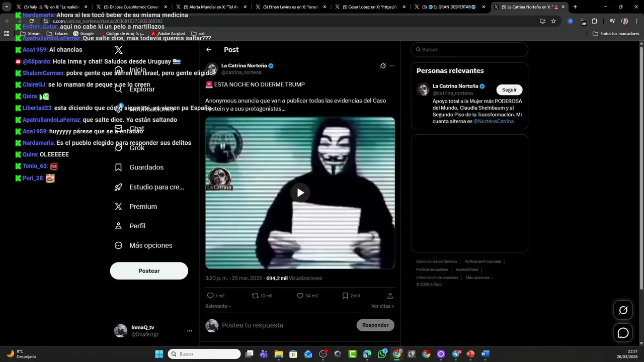Switch to Alerta Mundial tab
The height and width of the screenshot is (362, 644).
[210, 7]
